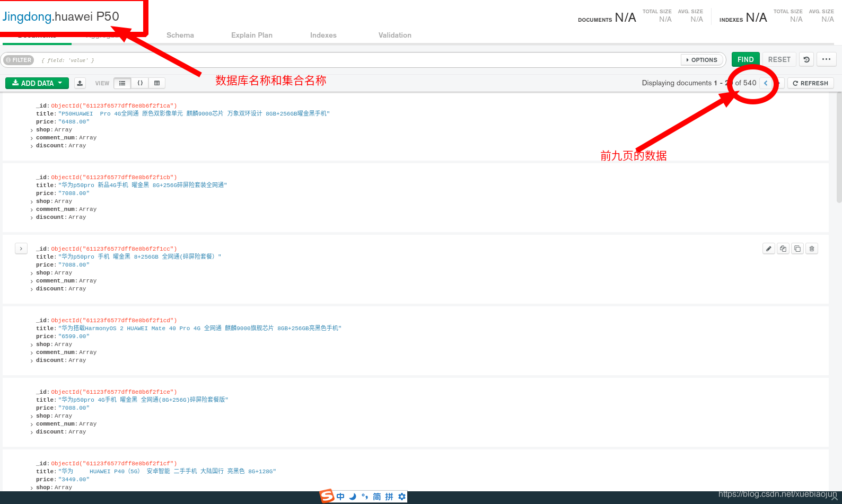The width and height of the screenshot is (842, 504).
Task: Open the Explain Plan tab
Action: click(252, 35)
